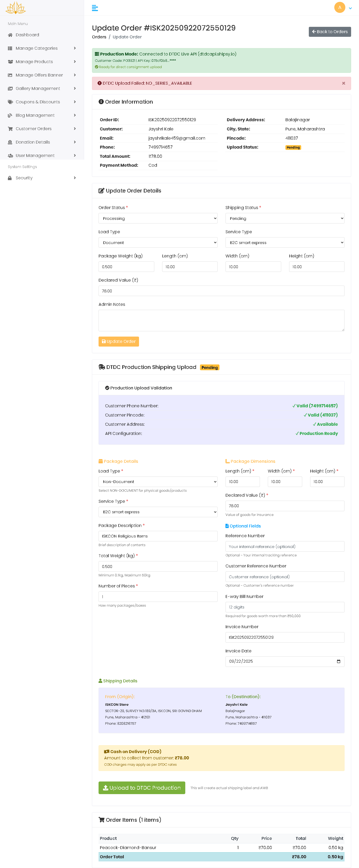Dismiss the DTDC Upload Failed alert
This screenshot has width=359, height=868.
(343, 83)
